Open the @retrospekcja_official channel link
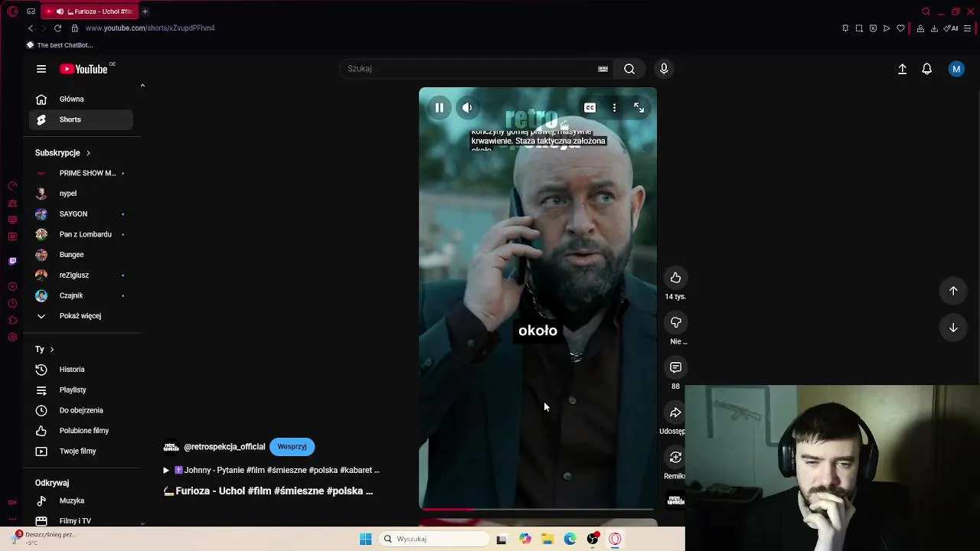 coord(224,447)
